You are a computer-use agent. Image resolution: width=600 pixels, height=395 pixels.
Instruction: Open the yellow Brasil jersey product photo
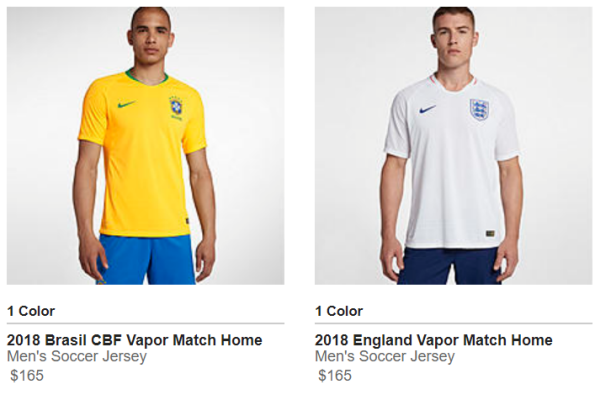pyautogui.click(x=145, y=146)
